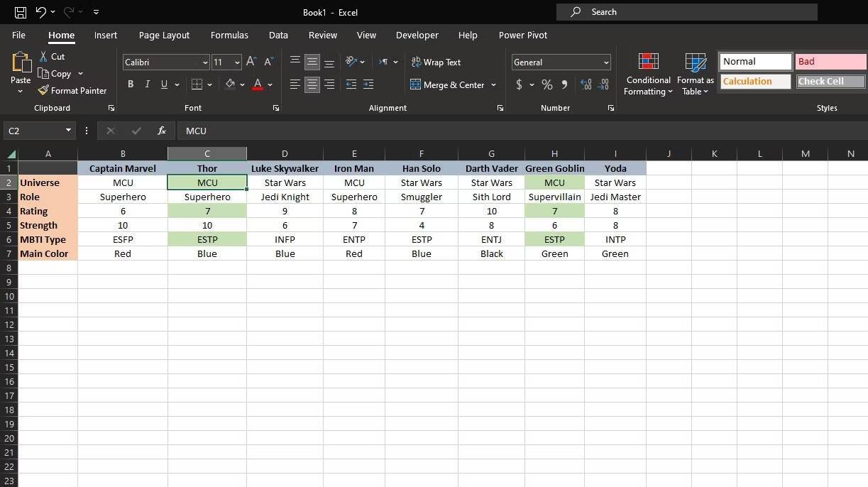Toggle Decrease Decimal for selected cell
The width and height of the screenshot is (868, 487).
point(603,84)
